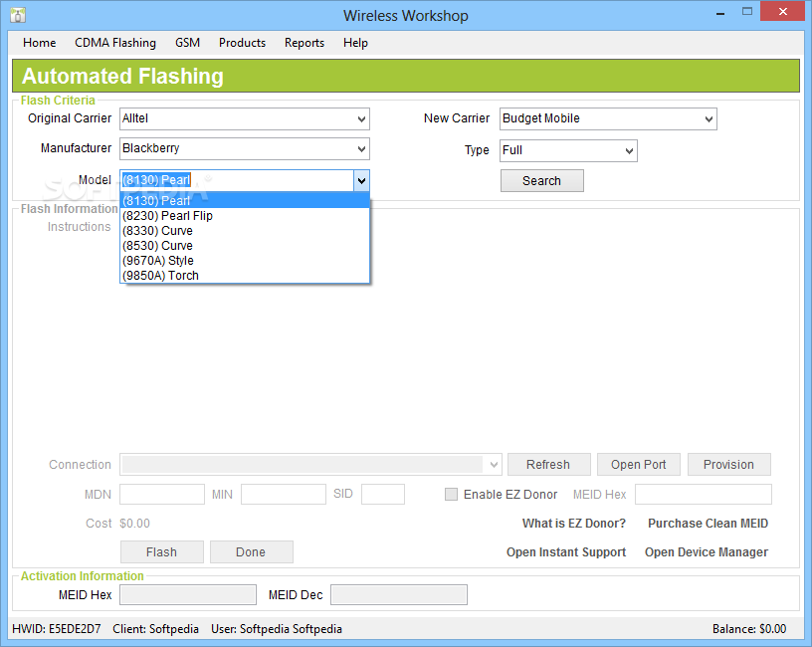Open the GSM menu
This screenshot has width=812, height=647.
tap(187, 43)
